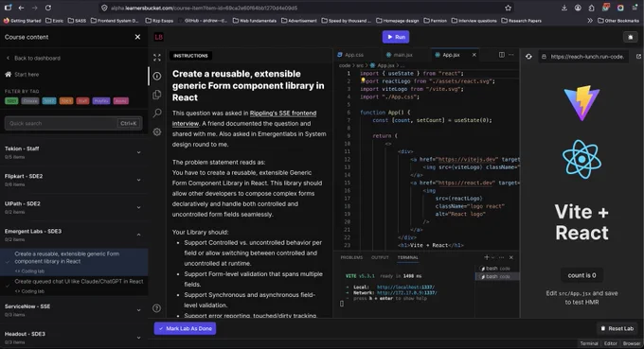This screenshot has width=644, height=349.
Task: Open the editor more actions ellipsis
Action: pyautogui.click(x=510, y=55)
